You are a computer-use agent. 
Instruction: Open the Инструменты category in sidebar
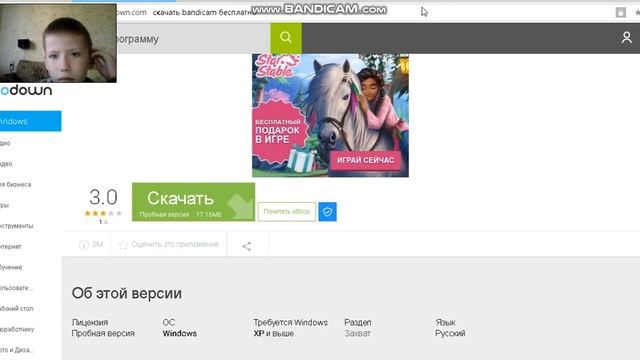coord(17,226)
